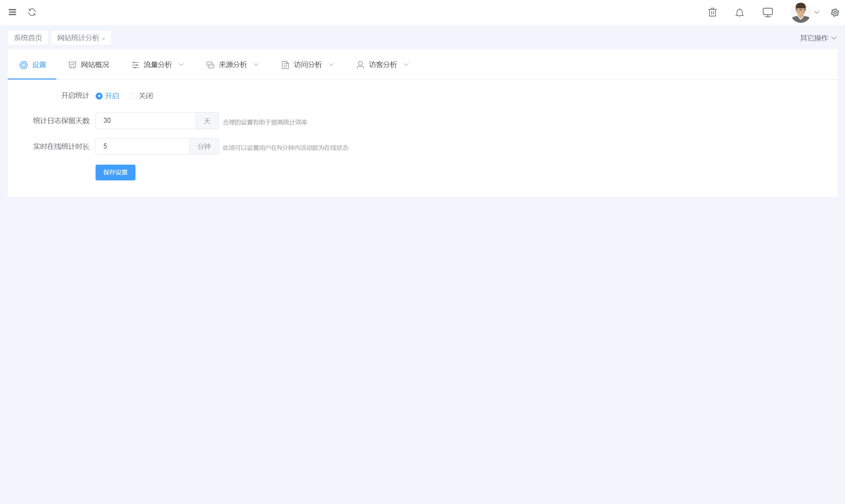Viewport: 845px width, 504px height.
Task: Switch to the 系统首页 tab
Action: click(28, 38)
